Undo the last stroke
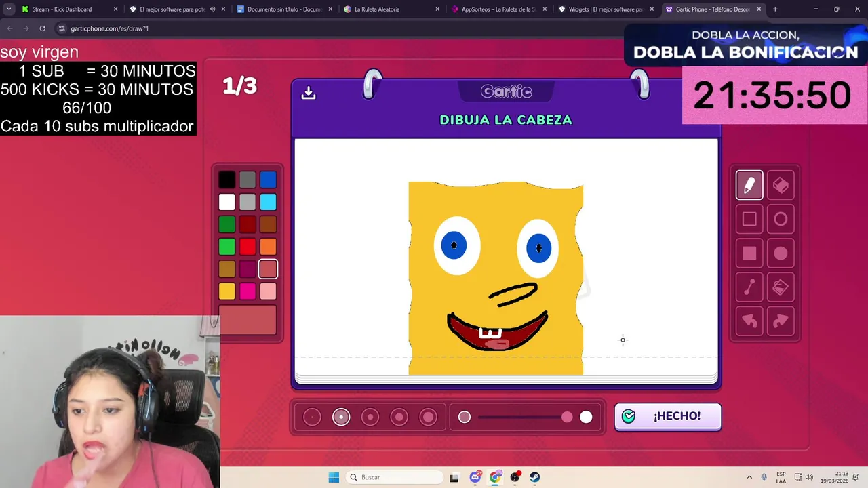The image size is (868, 488). coord(749,321)
